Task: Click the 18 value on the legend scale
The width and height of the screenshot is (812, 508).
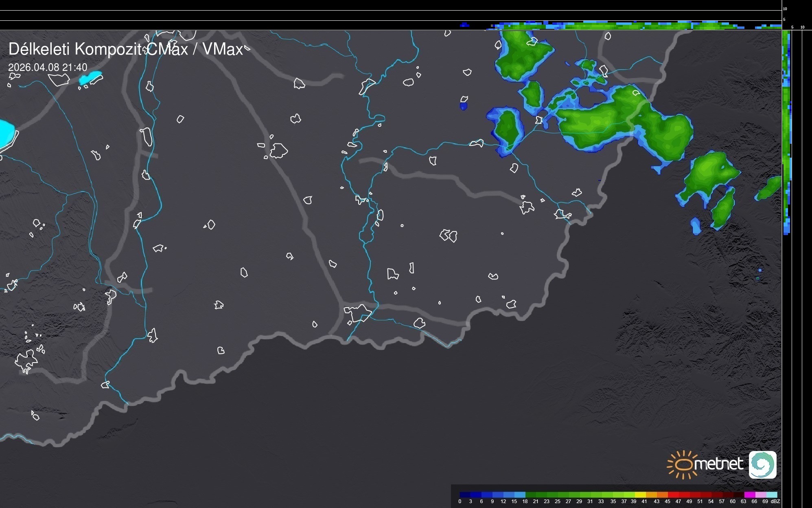Action: pos(525,501)
